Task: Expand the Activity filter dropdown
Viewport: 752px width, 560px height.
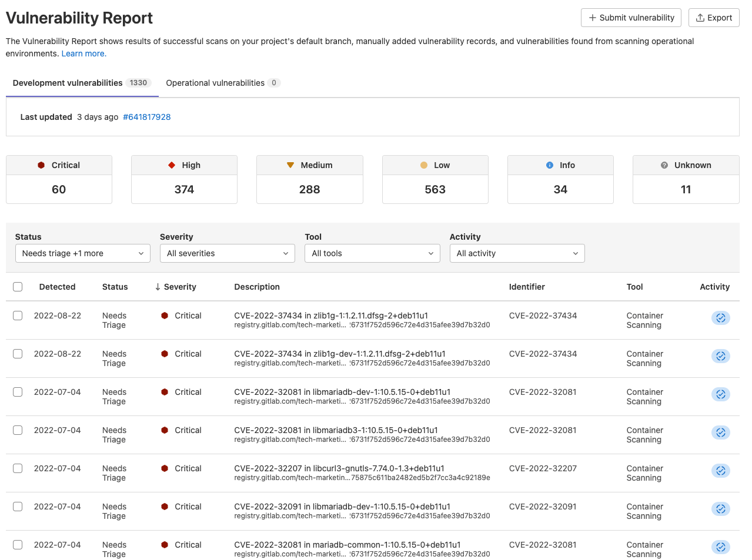Action: click(x=517, y=253)
